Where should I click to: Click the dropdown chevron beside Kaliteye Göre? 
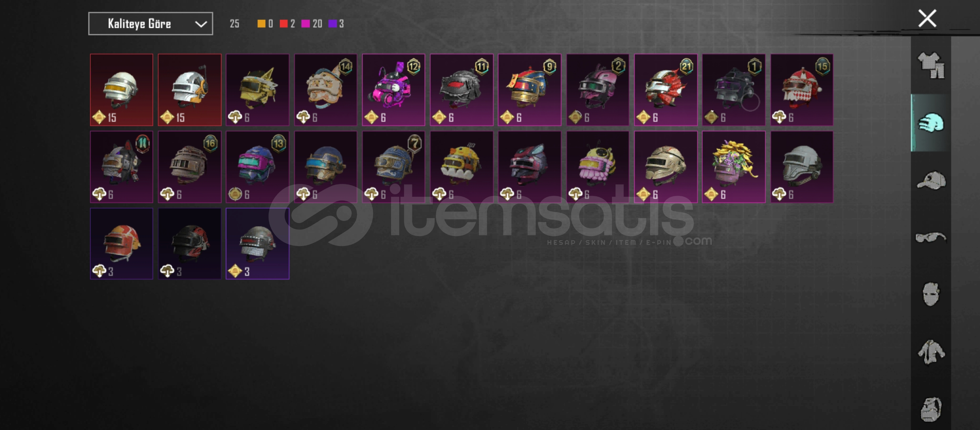pyautogui.click(x=201, y=24)
